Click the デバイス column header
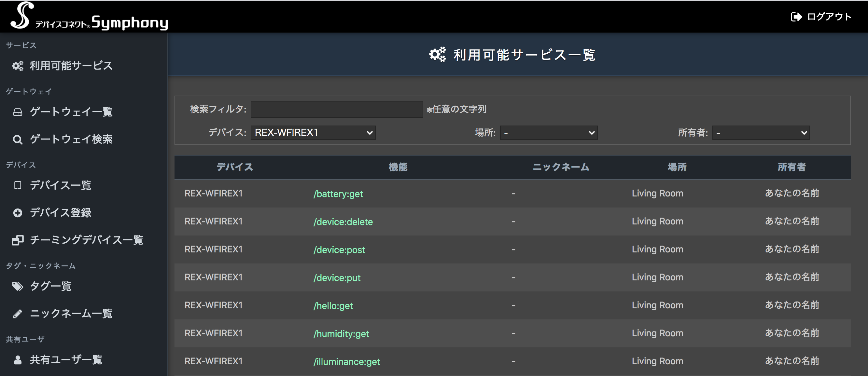This screenshot has width=868, height=376. point(234,167)
